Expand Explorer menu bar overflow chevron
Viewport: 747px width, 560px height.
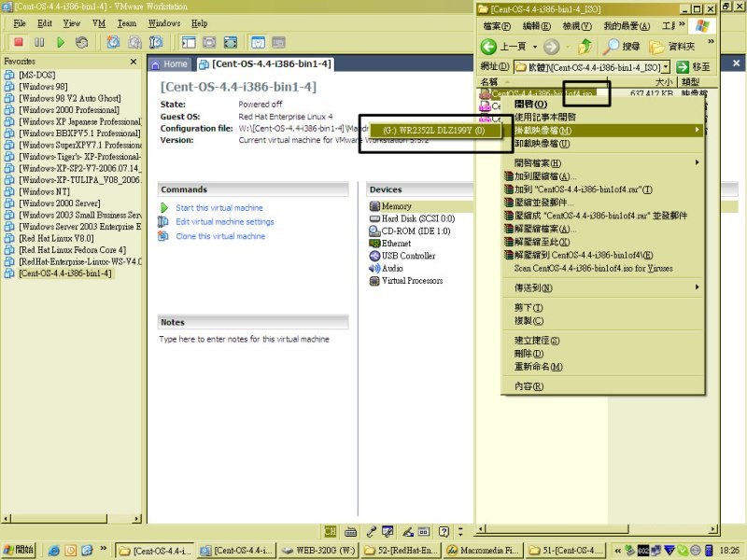click(x=683, y=24)
